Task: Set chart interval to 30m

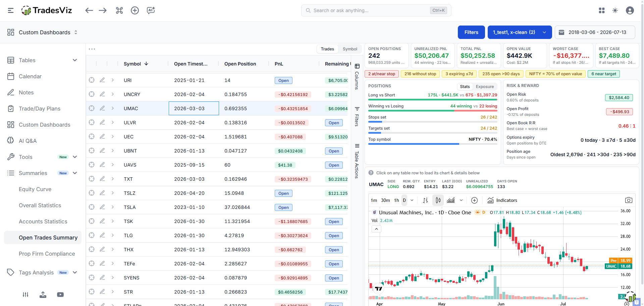Action: 385,200
